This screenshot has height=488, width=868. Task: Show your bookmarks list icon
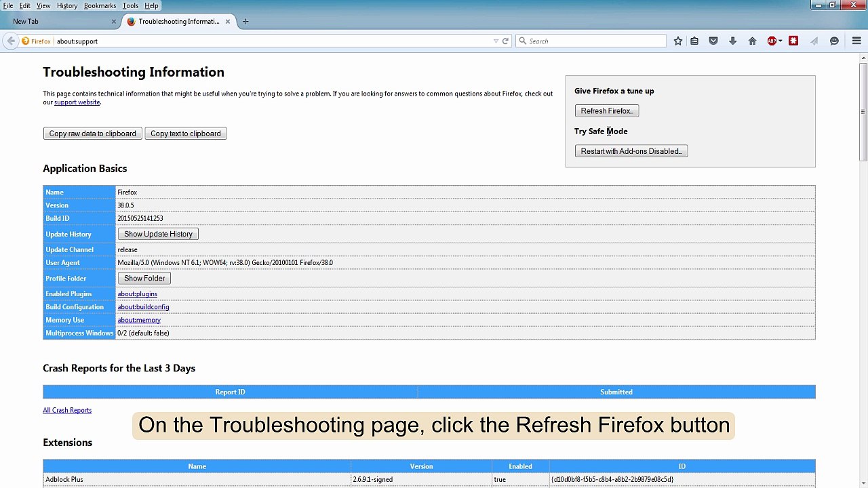click(x=694, y=41)
